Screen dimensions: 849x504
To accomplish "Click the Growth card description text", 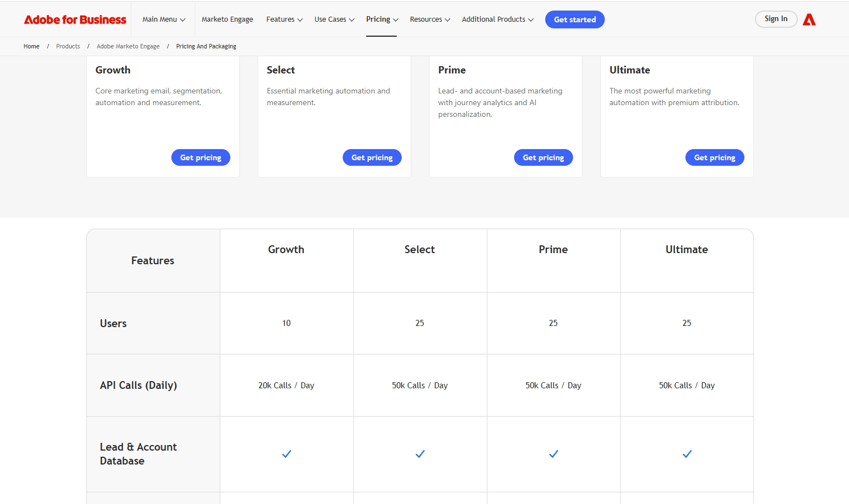I will (x=159, y=97).
